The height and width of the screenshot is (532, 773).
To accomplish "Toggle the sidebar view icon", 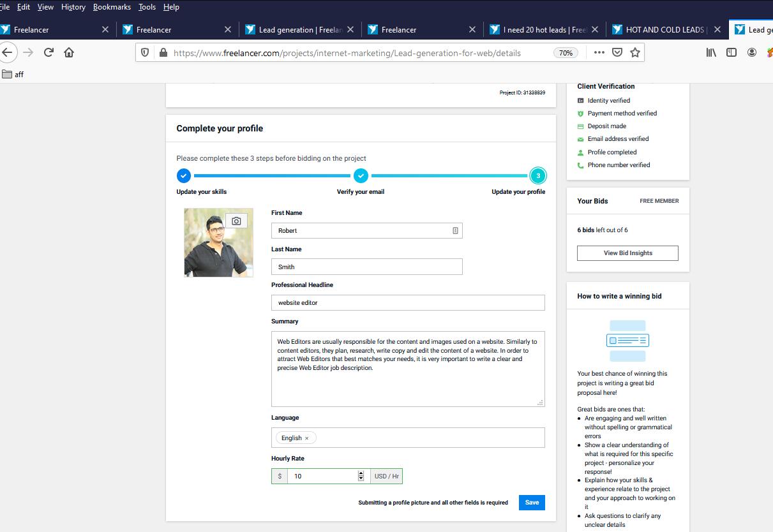I will point(732,52).
